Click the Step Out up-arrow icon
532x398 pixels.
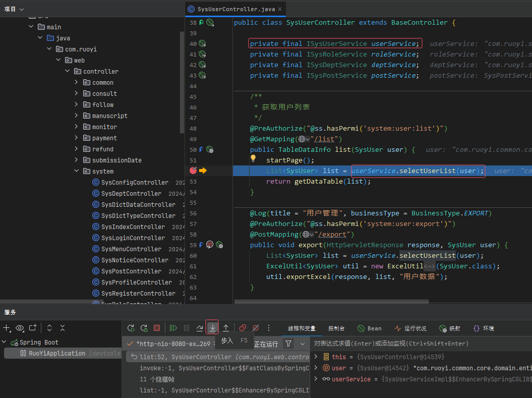[226, 328]
